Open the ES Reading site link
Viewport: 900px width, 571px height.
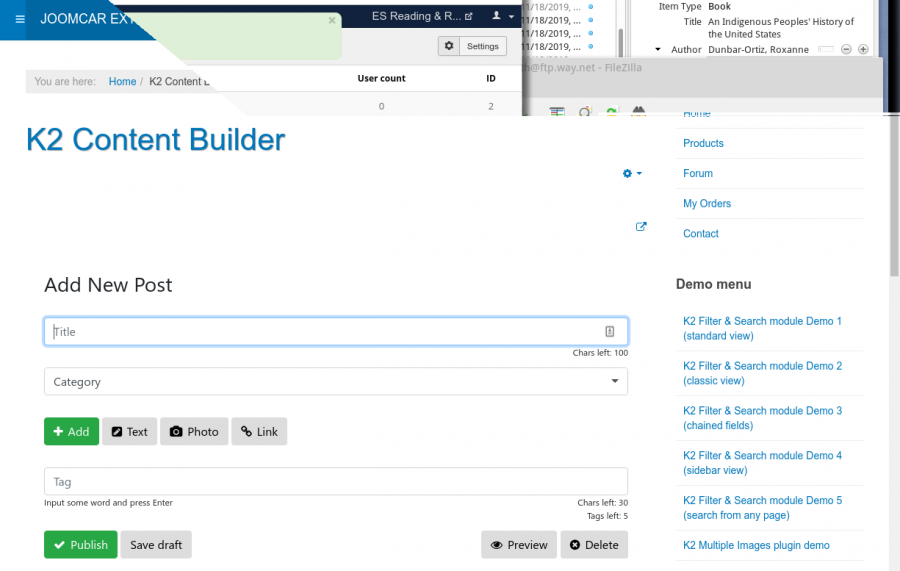click(x=422, y=16)
